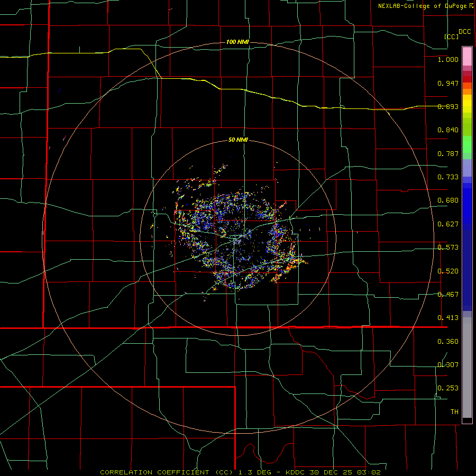
Task: Click the 0.627 scale value
Action: pyautogui.click(x=448, y=224)
